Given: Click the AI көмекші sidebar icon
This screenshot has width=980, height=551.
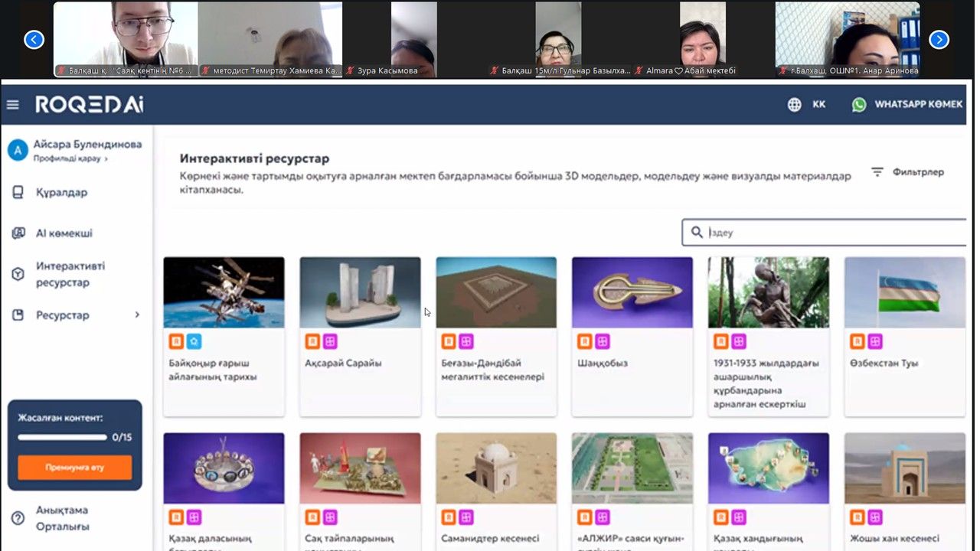Looking at the screenshot, I should [18, 233].
